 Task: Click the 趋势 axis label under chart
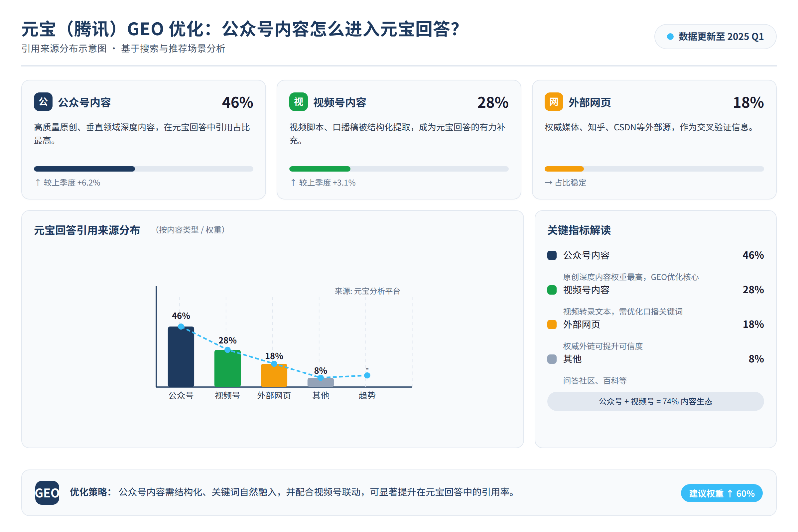[x=367, y=396]
